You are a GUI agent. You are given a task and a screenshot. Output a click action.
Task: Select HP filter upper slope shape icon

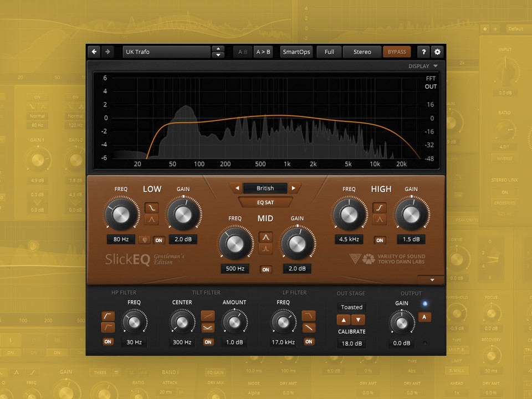[x=108, y=316]
